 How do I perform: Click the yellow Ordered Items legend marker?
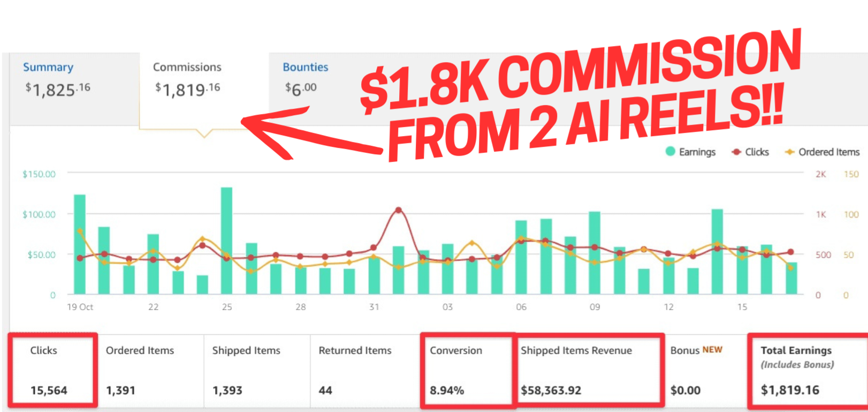coord(789,152)
